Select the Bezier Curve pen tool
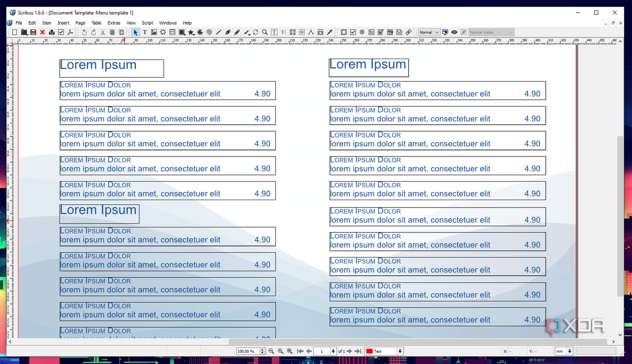The height and width of the screenshot is (364, 632). tap(228, 32)
